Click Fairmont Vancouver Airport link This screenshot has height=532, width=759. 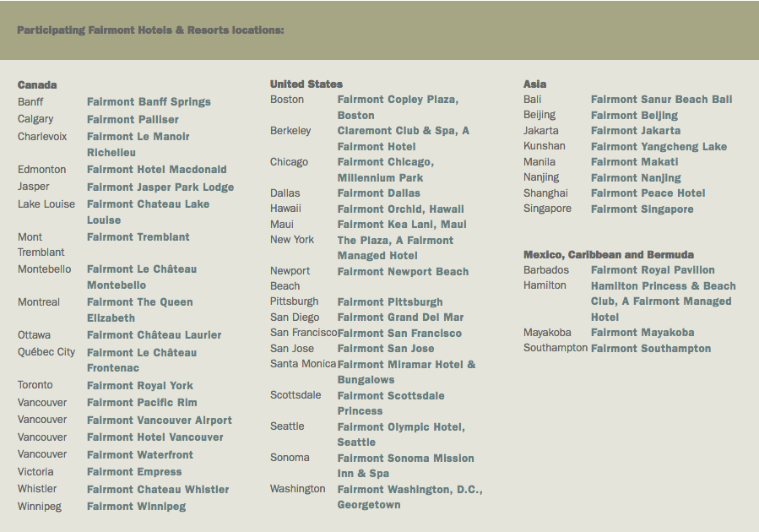tap(160, 421)
